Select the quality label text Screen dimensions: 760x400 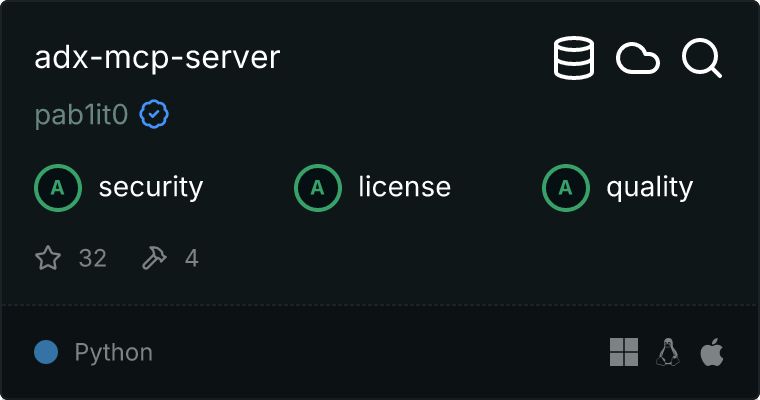click(649, 187)
